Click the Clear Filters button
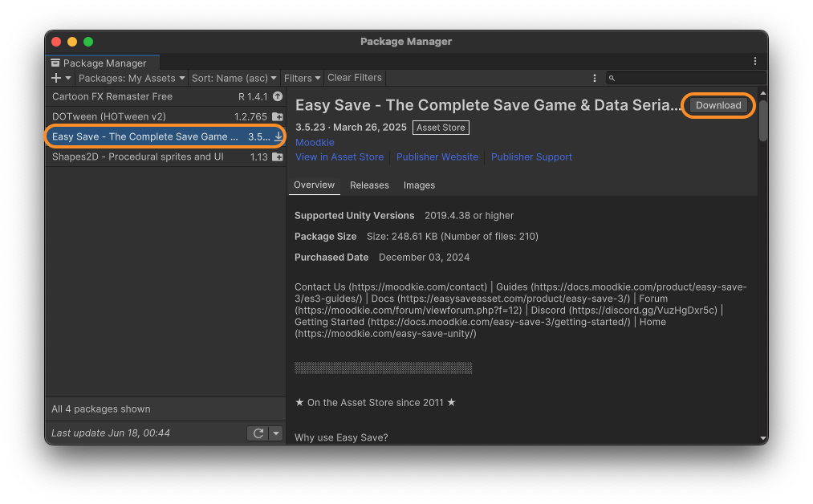Image resolution: width=813 pixels, height=504 pixels. [x=355, y=78]
